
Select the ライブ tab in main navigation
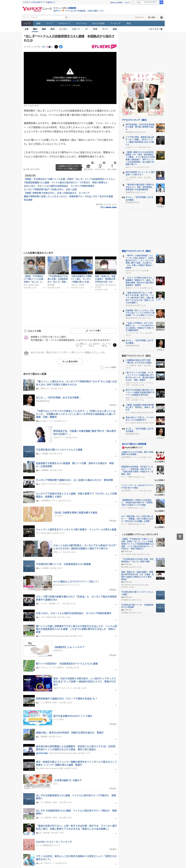click(x=49, y=24)
